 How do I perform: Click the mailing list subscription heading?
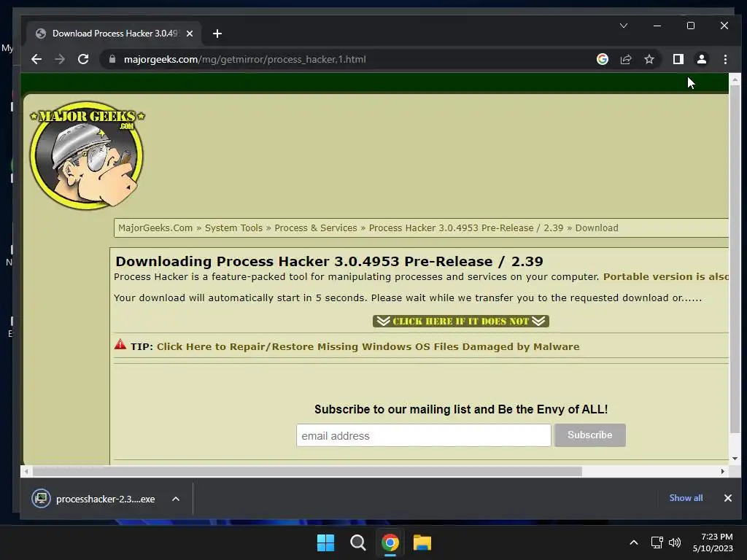[461, 409]
